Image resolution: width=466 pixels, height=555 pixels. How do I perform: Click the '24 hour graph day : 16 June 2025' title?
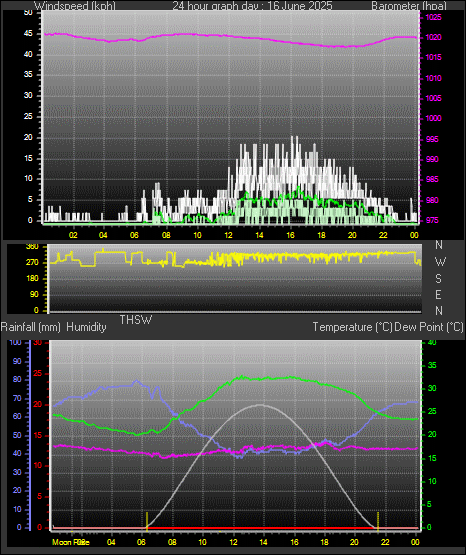[252, 6]
